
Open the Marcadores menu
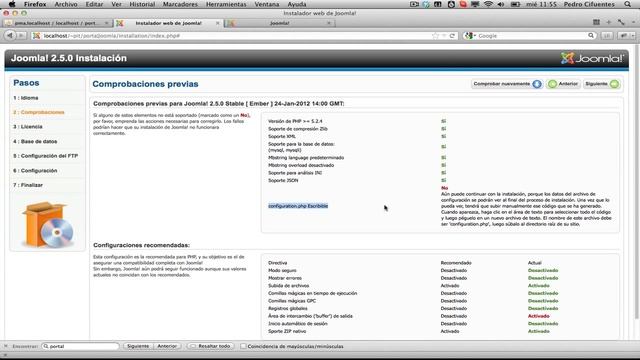(x=180, y=4)
